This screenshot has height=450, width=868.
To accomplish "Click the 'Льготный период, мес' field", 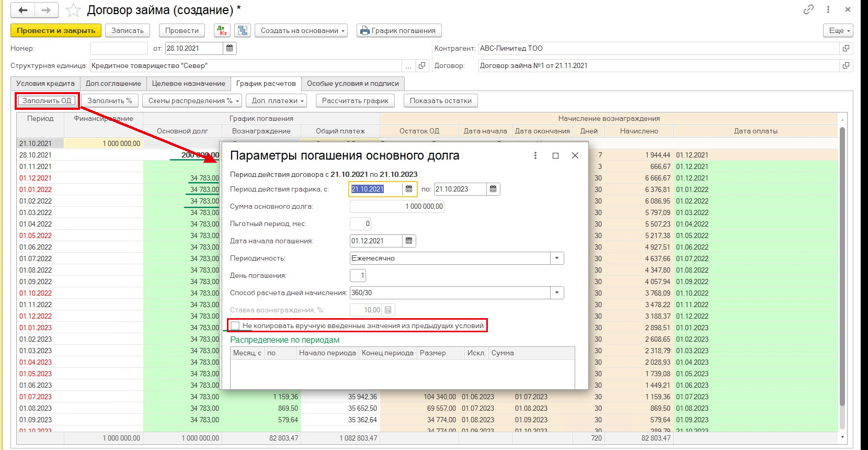I will tap(360, 223).
